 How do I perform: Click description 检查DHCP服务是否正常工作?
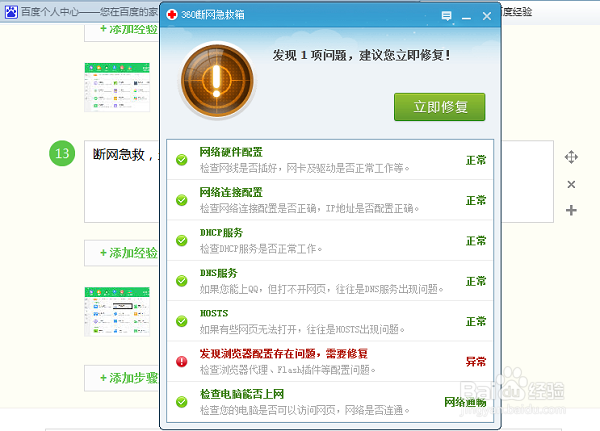[x=261, y=249]
